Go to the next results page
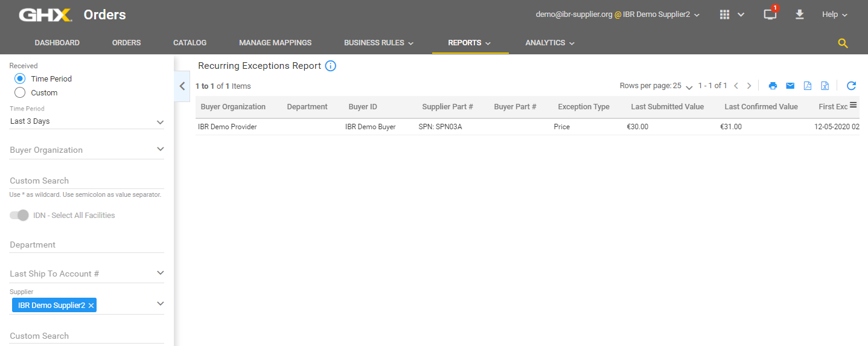 749,86
